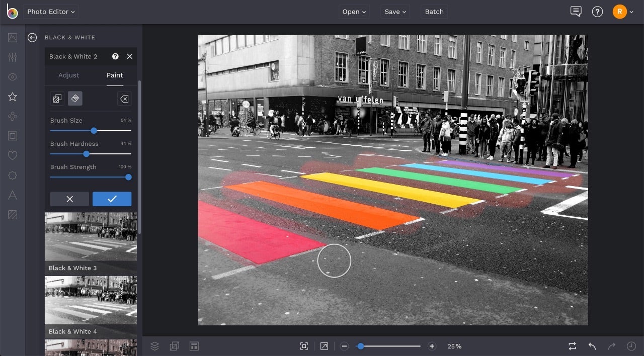Click the Brush Hardness slider
Screen dimensions: 644x356
[x=86, y=154]
